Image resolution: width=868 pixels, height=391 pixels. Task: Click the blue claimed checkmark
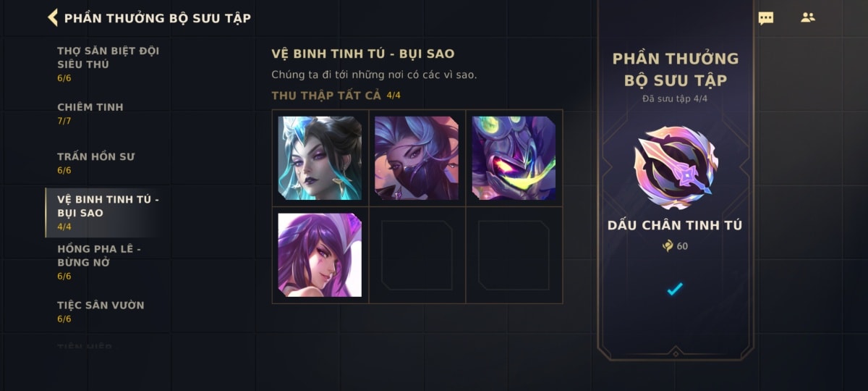[675, 289]
